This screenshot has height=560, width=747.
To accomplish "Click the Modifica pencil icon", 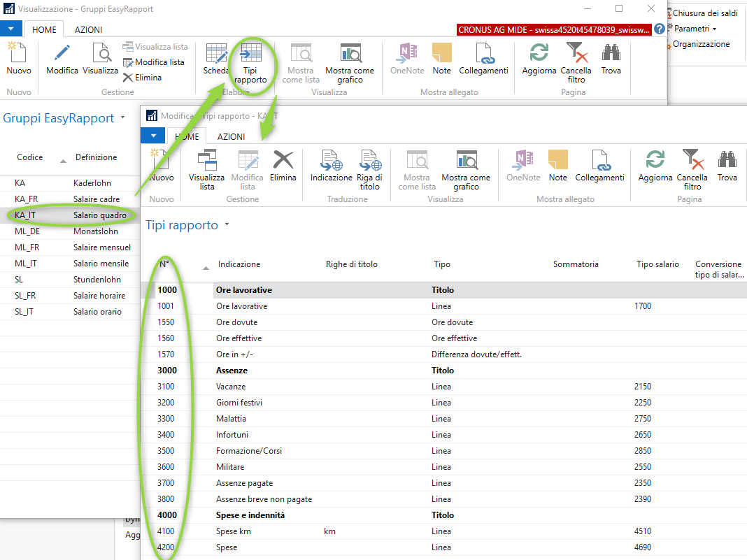I will (62, 54).
